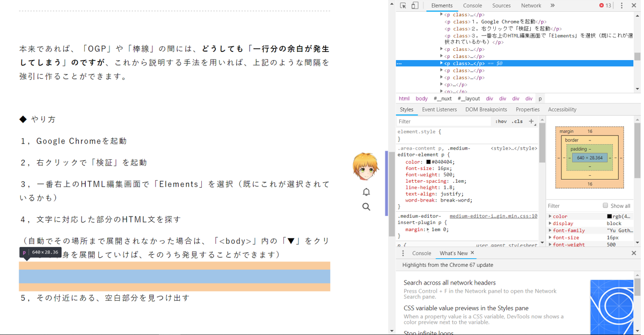Open the drawer three-dot menu
This screenshot has height=335, width=644.
[403, 253]
